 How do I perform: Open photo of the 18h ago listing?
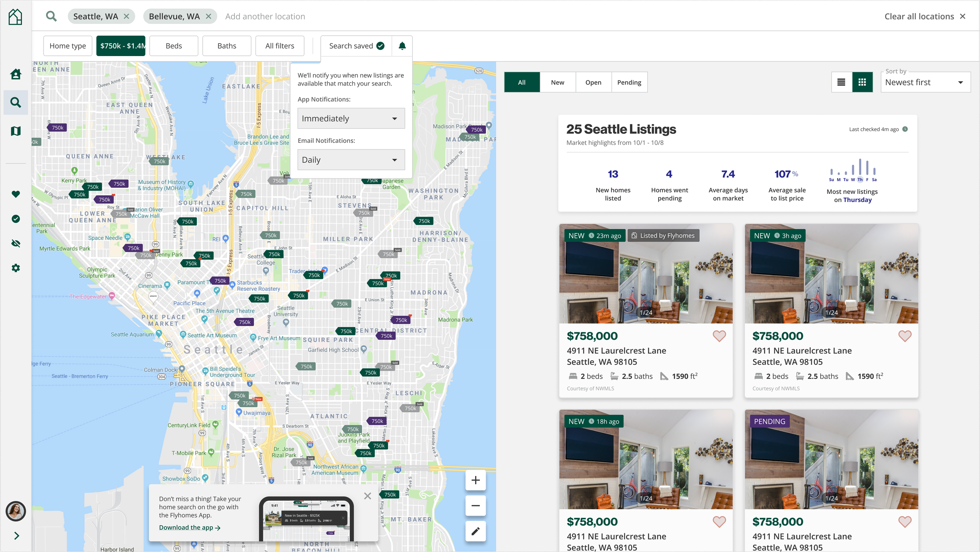(x=646, y=459)
